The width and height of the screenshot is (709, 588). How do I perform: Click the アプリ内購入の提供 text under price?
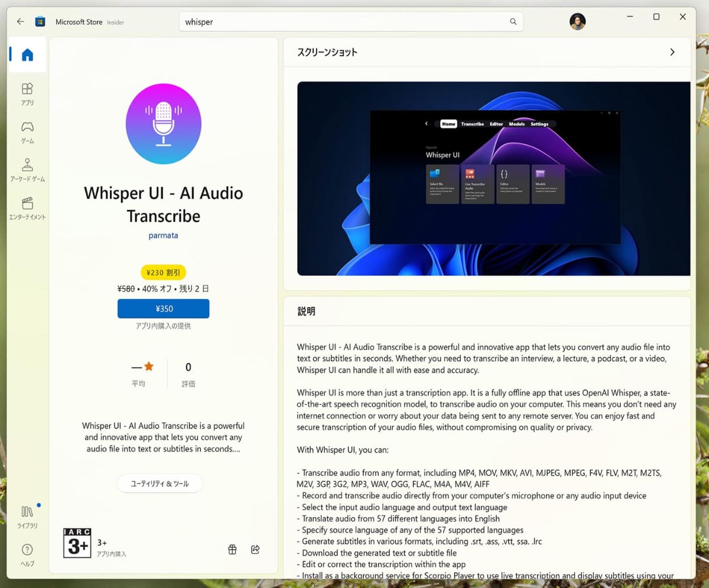coord(163,326)
